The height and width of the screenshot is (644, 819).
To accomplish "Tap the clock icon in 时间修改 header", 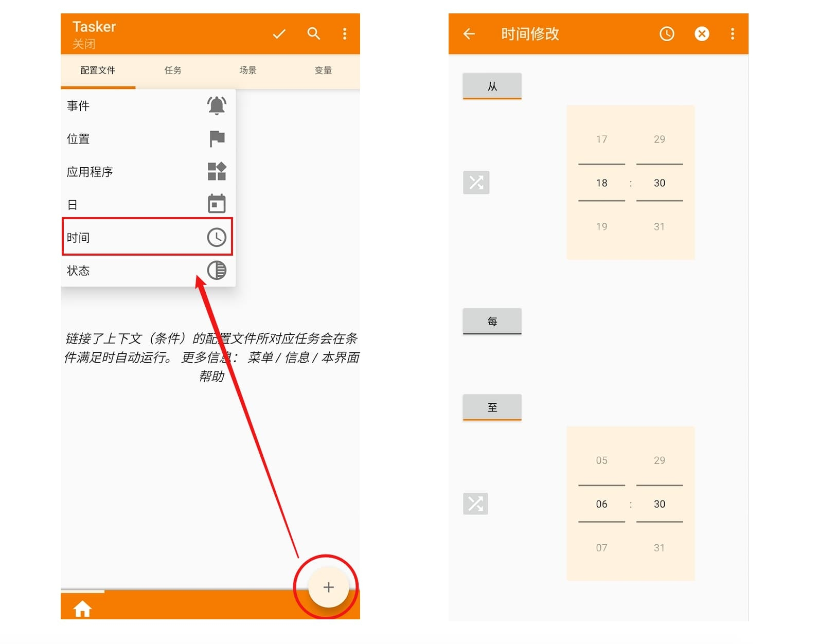I will tap(667, 34).
